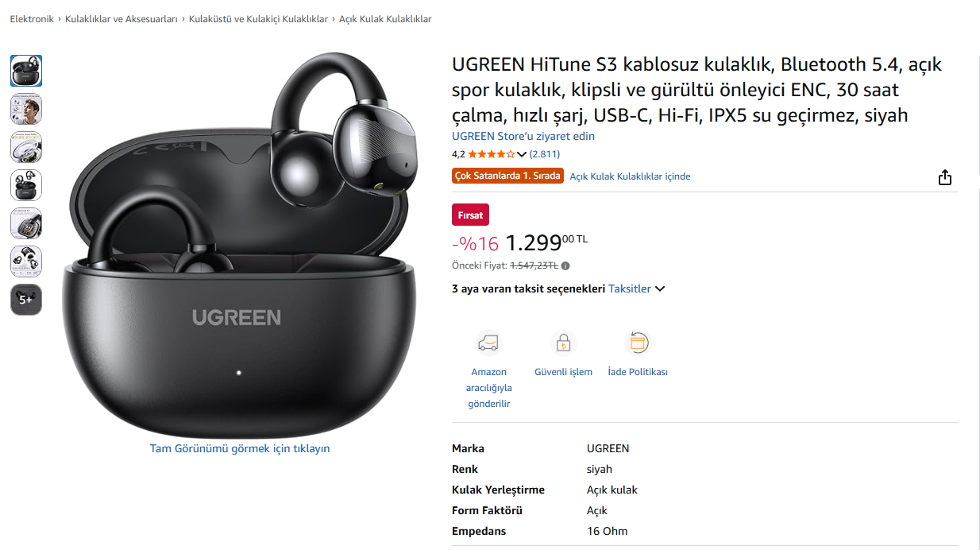Select the second thumbnail showing a man's face
Viewport: 980px width, 550px height.
[x=26, y=109]
